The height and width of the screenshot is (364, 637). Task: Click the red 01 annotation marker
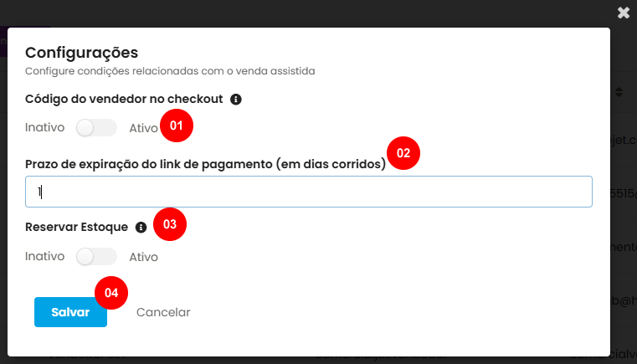point(176,126)
